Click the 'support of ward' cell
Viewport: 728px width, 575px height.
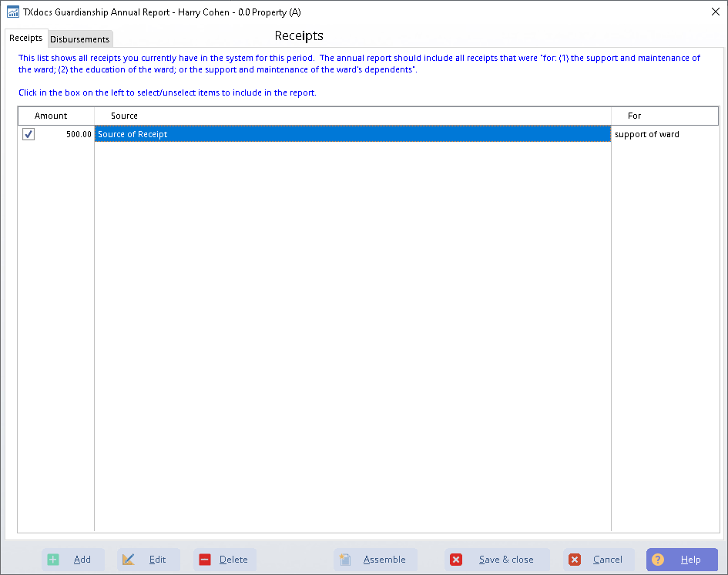tap(647, 134)
